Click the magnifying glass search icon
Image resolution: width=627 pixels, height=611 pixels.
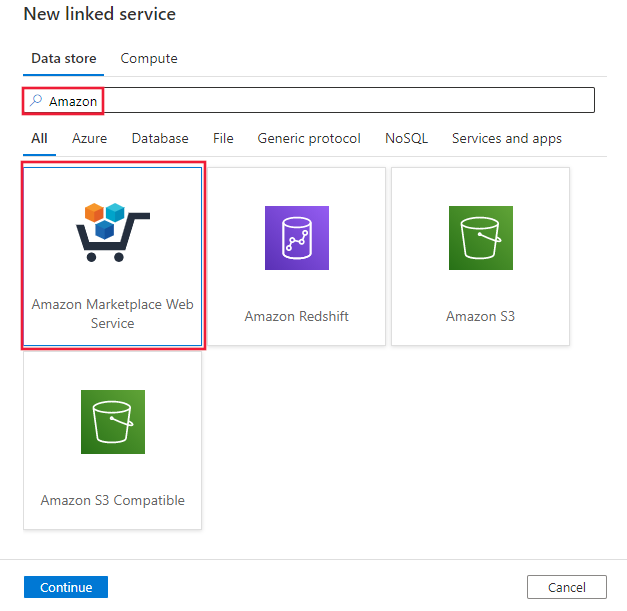tap(36, 100)
